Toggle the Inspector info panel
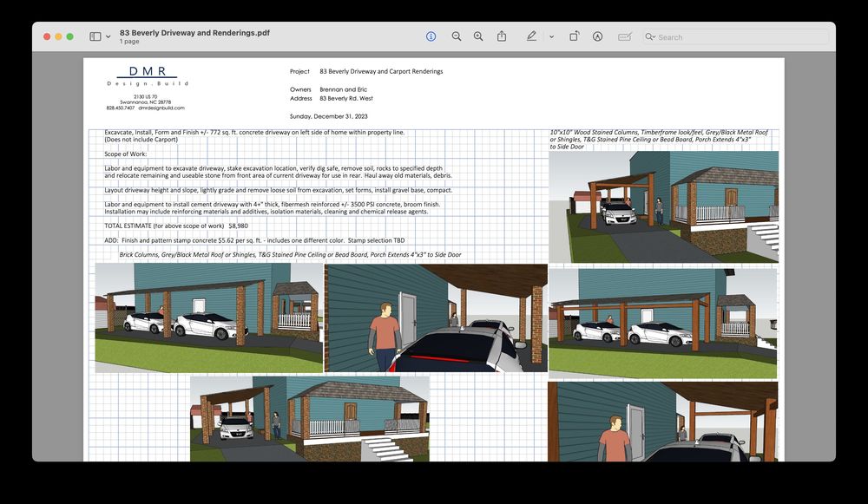Screen dimensions: 868x504 [x=431, y=36]
